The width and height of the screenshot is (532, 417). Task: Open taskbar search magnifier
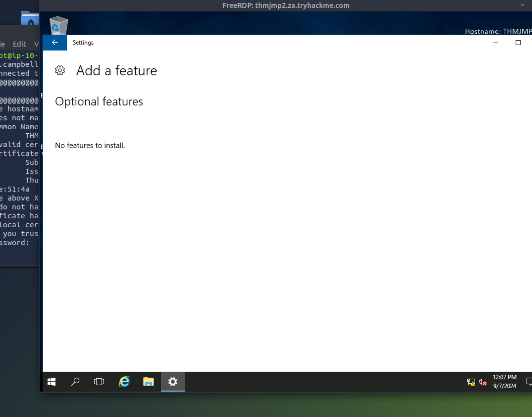75,382
